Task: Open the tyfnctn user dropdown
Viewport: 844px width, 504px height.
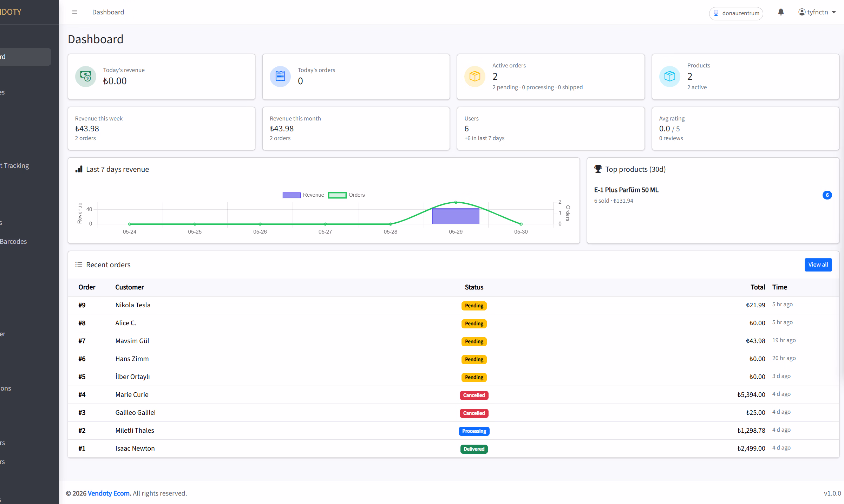Action: pos(817,12)
